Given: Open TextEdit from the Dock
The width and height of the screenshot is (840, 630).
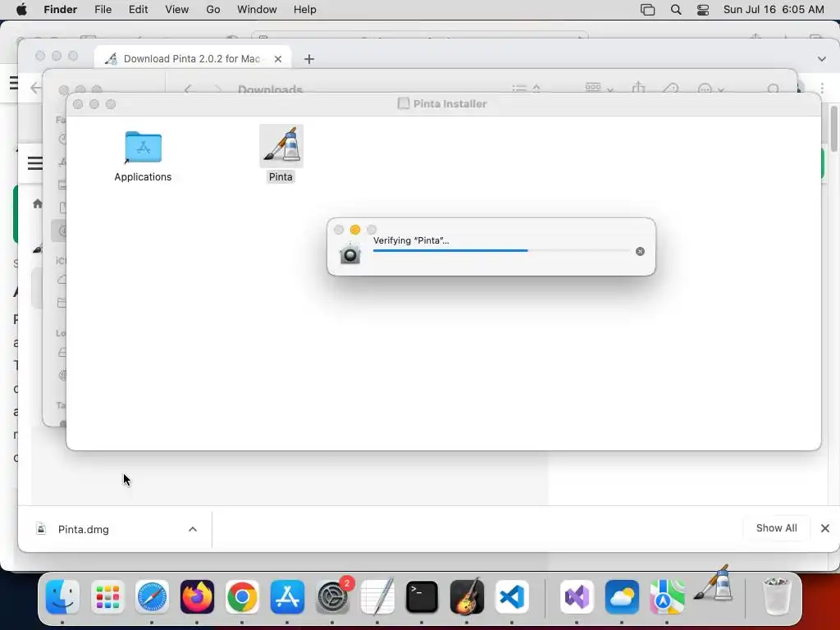Looking at the screenshot, I should [377, 596].
